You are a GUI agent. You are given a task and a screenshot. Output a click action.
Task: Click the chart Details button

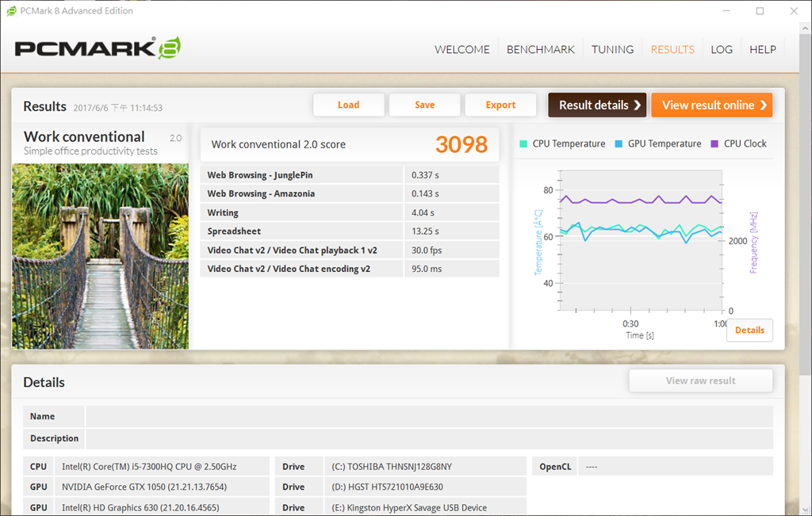click(749, 331)
